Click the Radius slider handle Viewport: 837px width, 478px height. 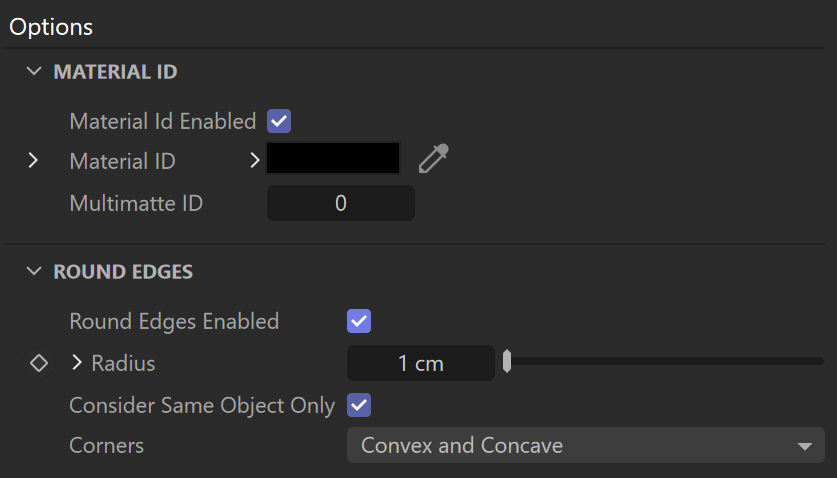click(507, 362)
